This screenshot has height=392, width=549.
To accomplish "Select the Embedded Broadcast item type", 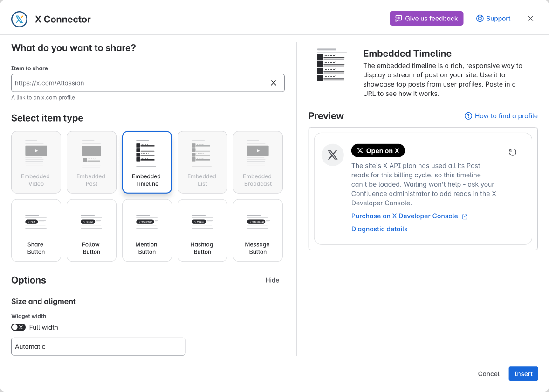I will [x=258, y=162].
